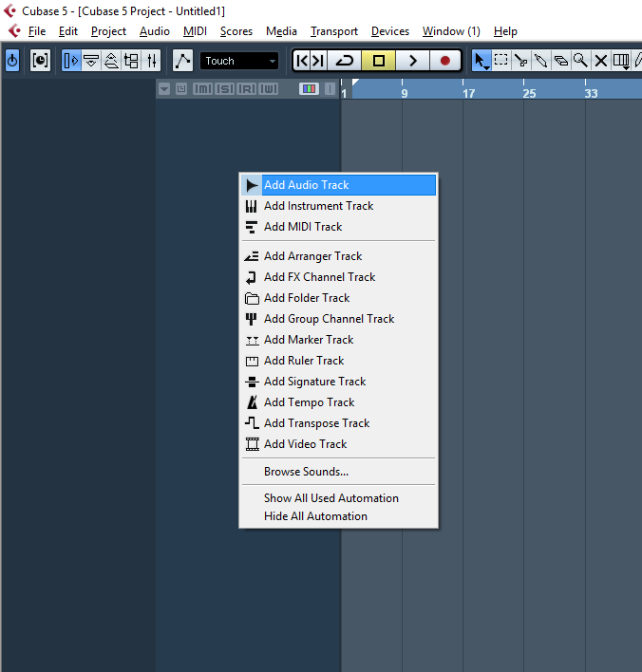Viewport: 642px width, 672px height.
Task: Choose Add Video Track
Action: click(338, 444)
